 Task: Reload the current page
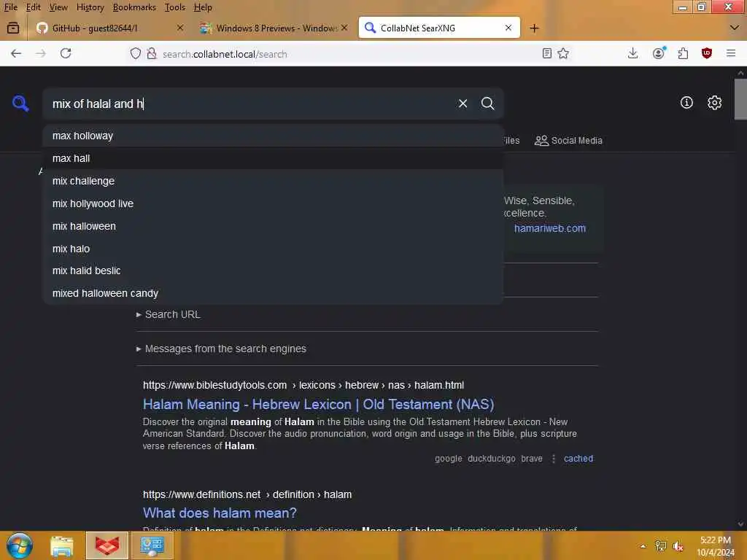pyautogui.click(x=66, y=53)
